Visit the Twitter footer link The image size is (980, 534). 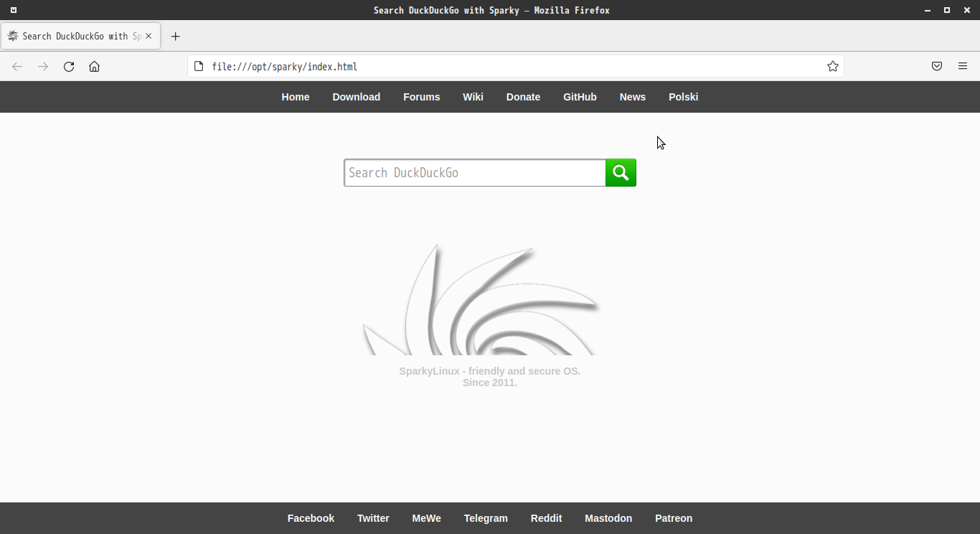tap(373, 518)
